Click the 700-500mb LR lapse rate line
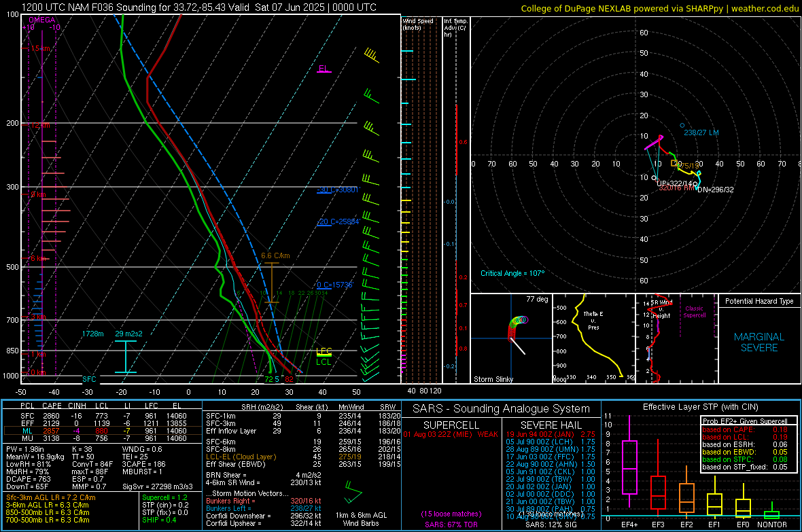 [48, 520]
